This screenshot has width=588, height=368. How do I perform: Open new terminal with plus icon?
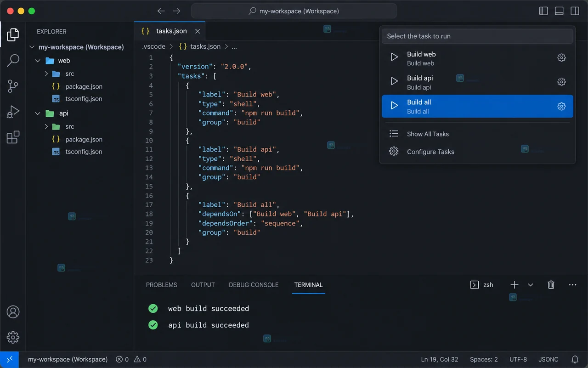(514, 285)
